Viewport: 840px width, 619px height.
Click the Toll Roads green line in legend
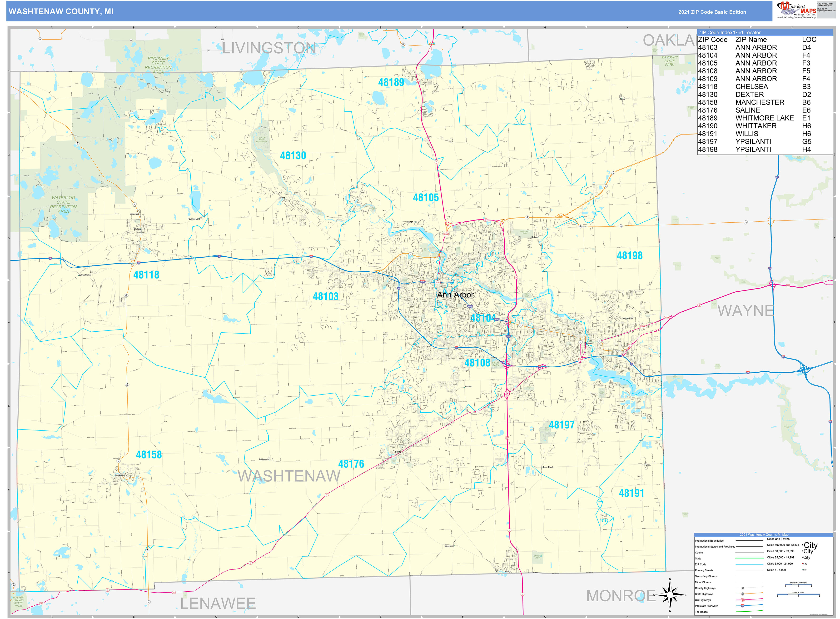click(x=749, y=612)
